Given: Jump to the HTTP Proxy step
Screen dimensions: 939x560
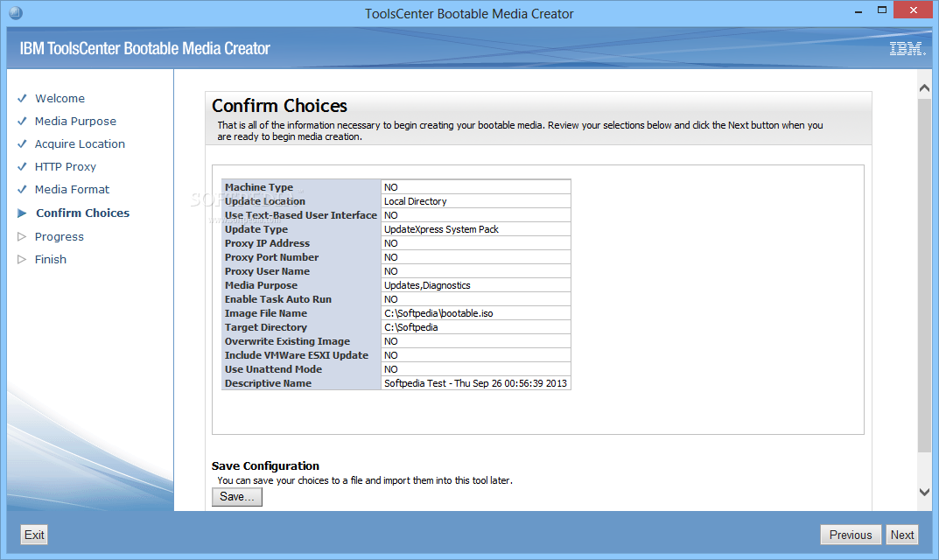Looking at the screenshot, I should (66, 166).
